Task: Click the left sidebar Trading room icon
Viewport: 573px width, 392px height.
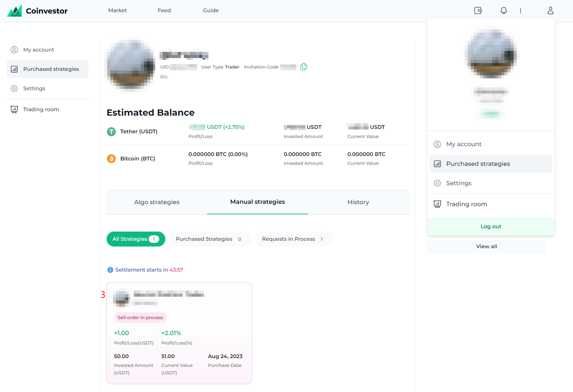Action: click(x=14, y=109)
